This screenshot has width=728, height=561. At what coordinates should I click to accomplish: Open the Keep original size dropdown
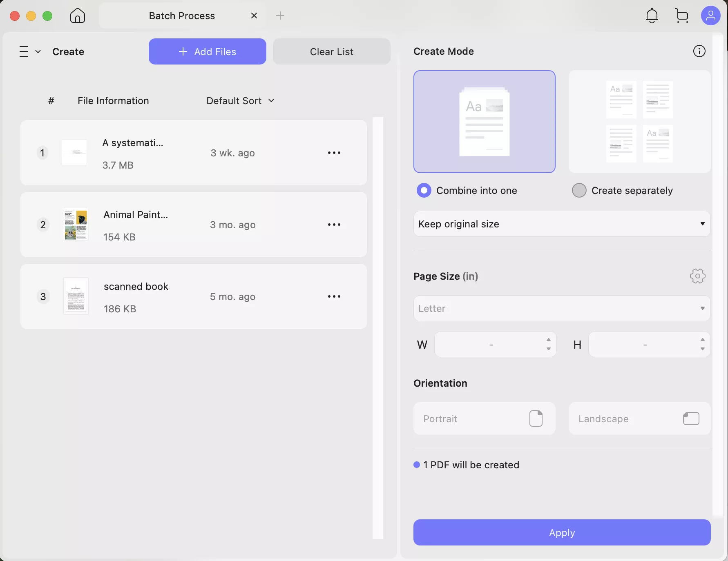tap(561, 224)
